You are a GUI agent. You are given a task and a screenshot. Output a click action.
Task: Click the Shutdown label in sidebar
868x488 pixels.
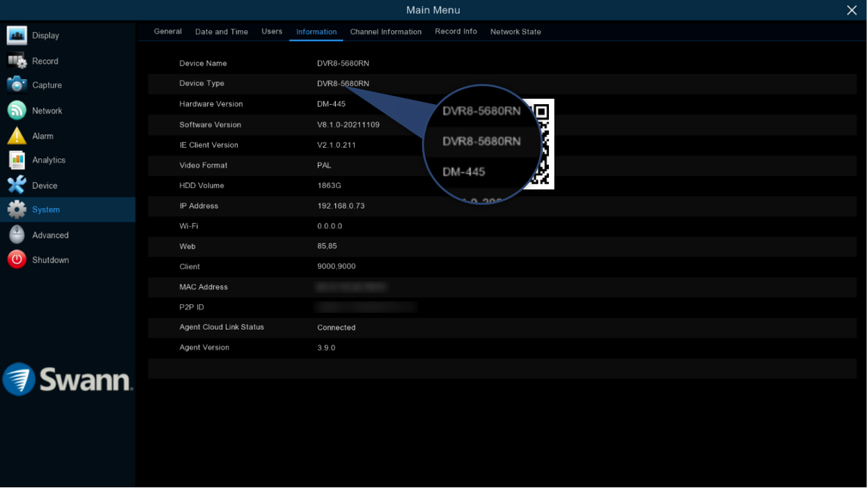[50, 260]
